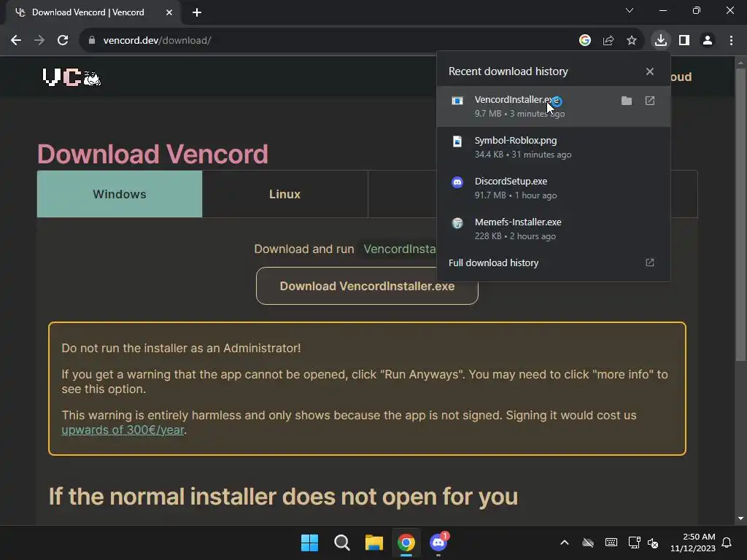Viewport: 747px width, 560px height.
Task: Click the Memefs-Installer.exe file icon
Action: (457, 223)
